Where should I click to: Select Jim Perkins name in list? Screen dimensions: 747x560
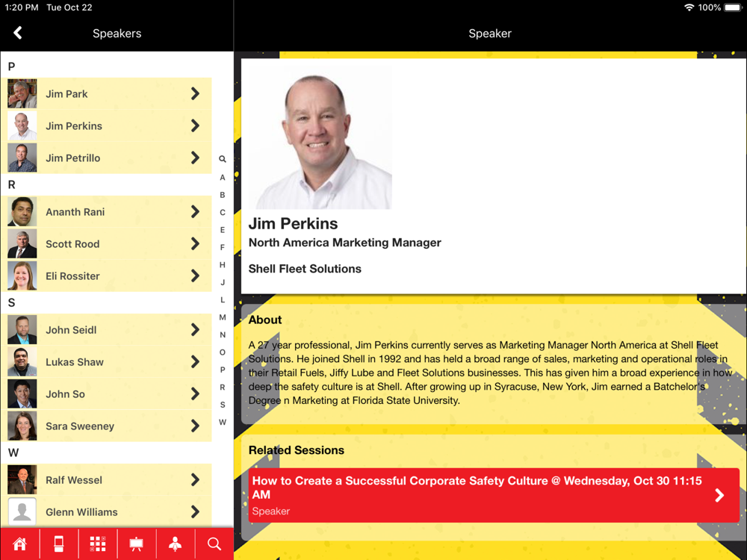pos(74,126)
